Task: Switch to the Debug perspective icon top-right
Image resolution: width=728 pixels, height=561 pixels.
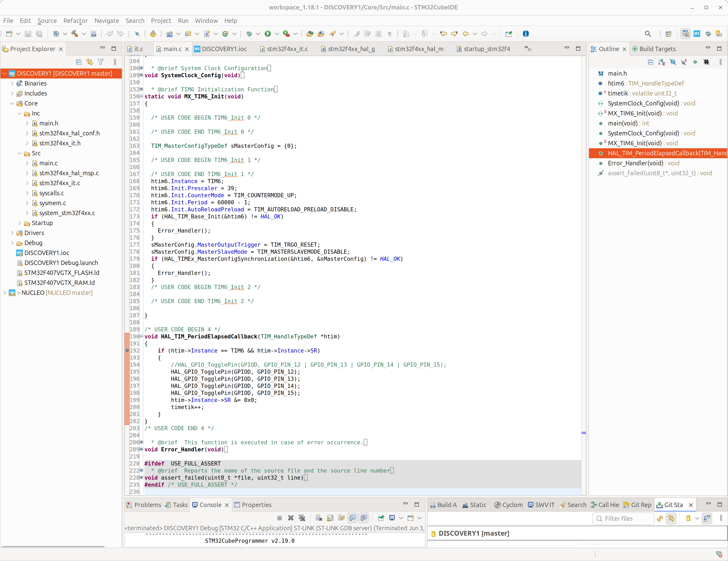Action: (x=708, y=33)
